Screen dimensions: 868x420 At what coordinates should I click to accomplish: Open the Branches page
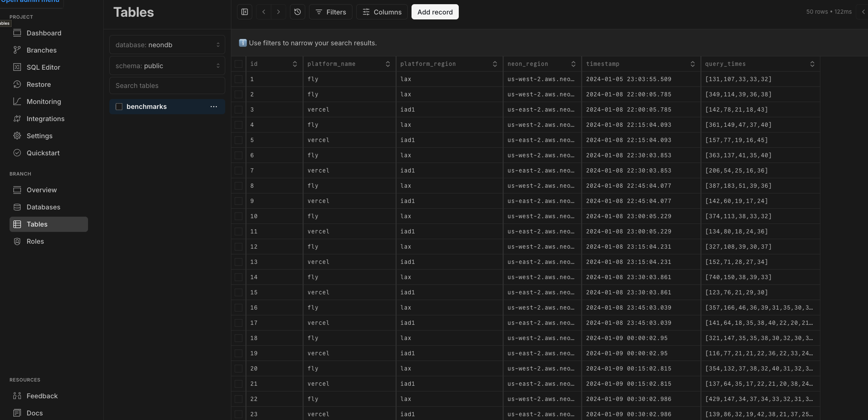(41, 50)
